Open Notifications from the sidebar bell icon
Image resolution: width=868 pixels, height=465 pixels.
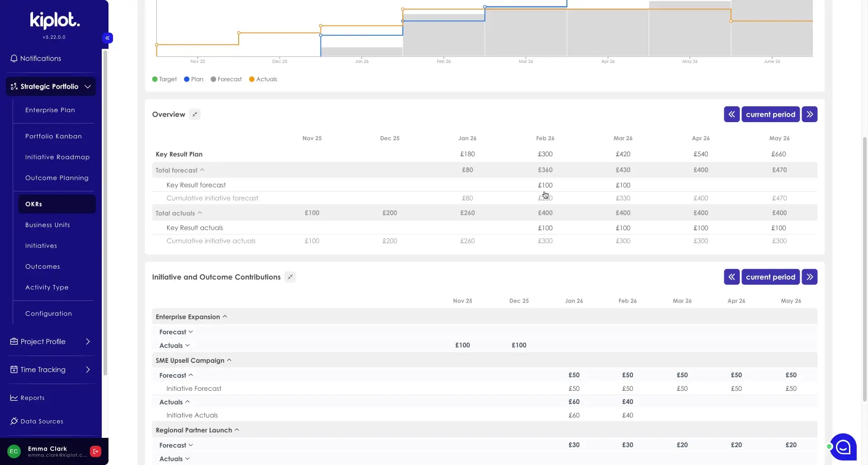[14, 58]
